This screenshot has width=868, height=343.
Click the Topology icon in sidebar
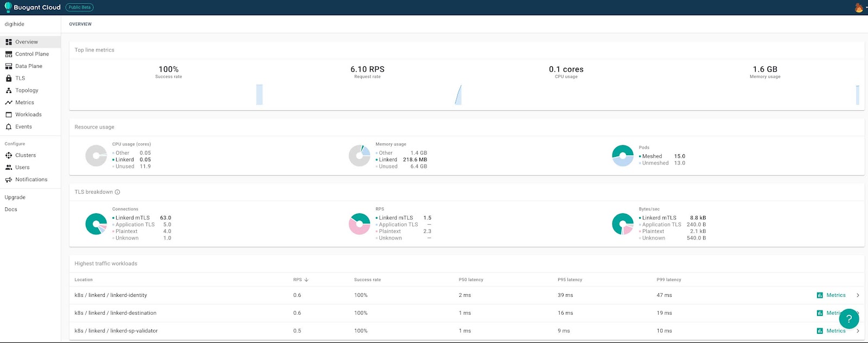[9, 91]
